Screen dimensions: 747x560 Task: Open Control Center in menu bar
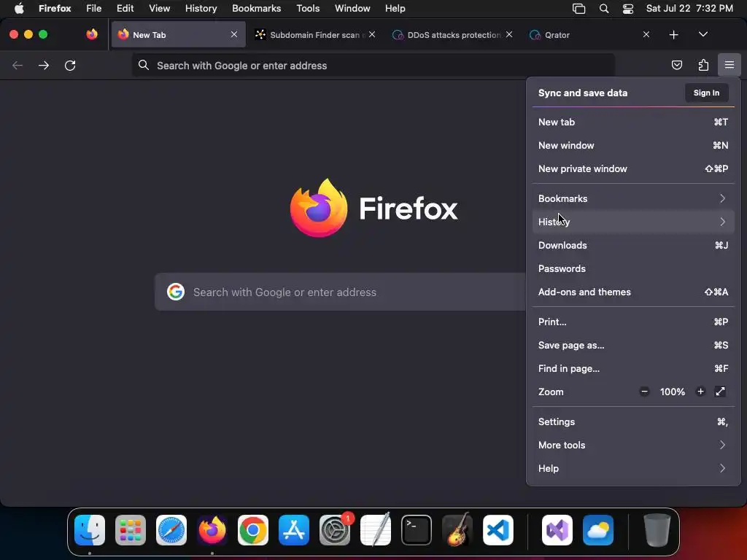pyautogui.click(x=628, y=9)
